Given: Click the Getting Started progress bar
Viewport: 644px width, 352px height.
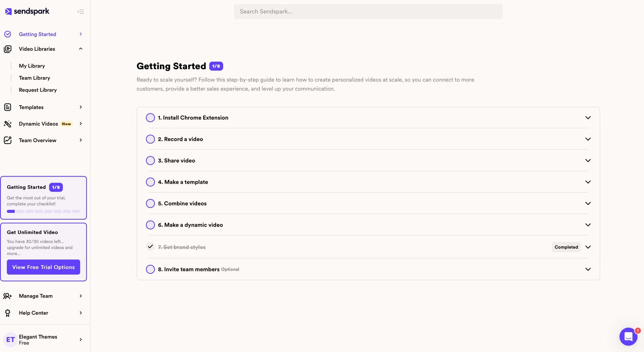Looking at the screenshot, I should 43,211.
